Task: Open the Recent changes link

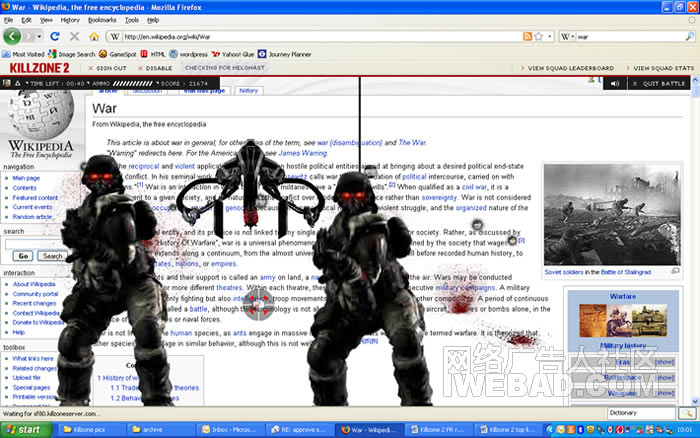Action: click(x=34, y=303)
